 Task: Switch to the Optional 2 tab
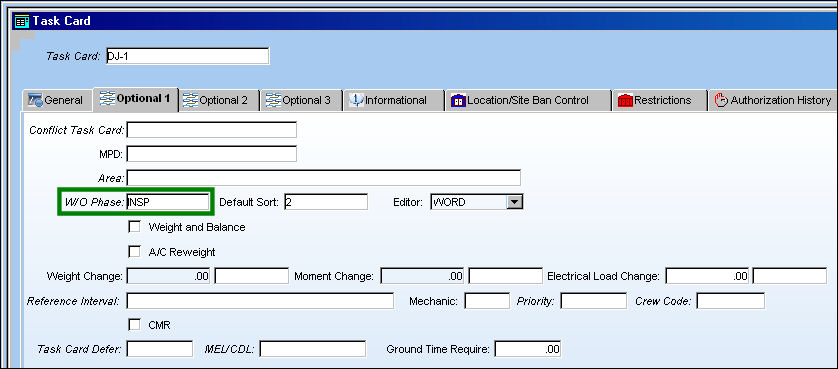click(x=219, y=100)
